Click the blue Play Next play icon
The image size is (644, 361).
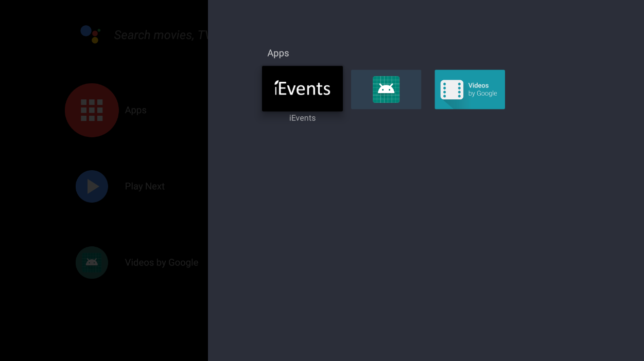click(92, 186)
